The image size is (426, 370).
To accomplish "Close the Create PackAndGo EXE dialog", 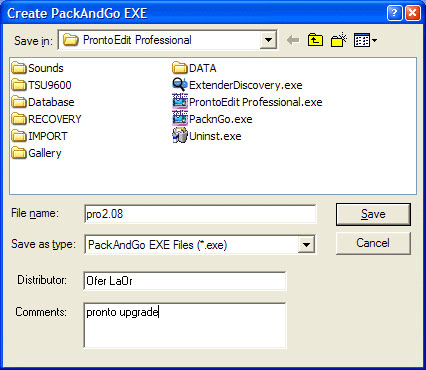I will pos(413,13).
